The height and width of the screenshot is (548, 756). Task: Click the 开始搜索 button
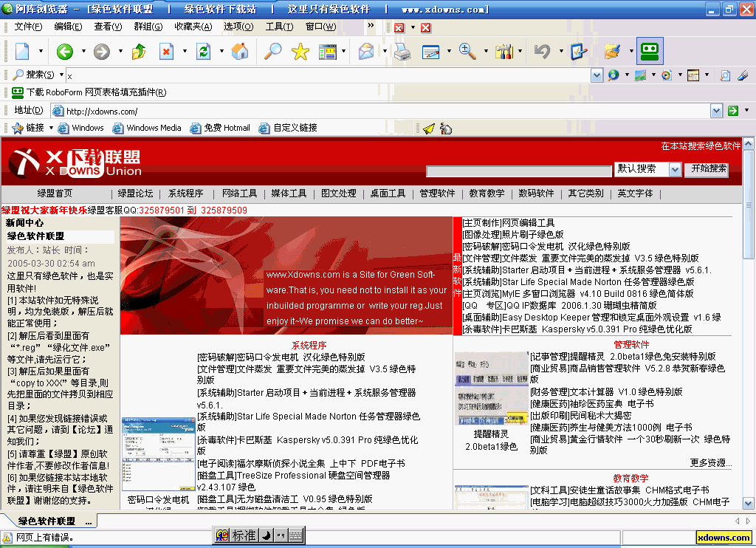point(708,169)
